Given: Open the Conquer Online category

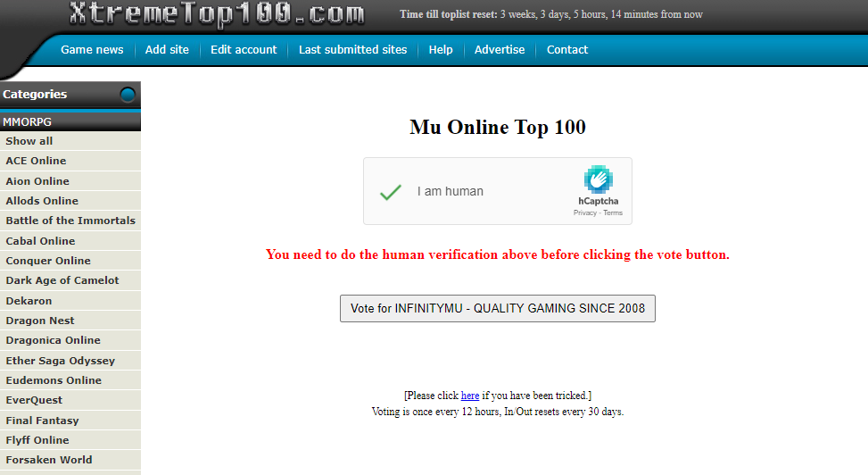Looking at the screenshot, I should [70, 261].
